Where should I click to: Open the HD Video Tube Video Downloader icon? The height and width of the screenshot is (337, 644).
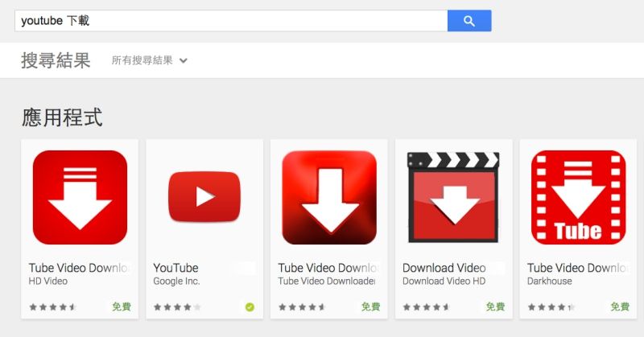click(80, 197)
